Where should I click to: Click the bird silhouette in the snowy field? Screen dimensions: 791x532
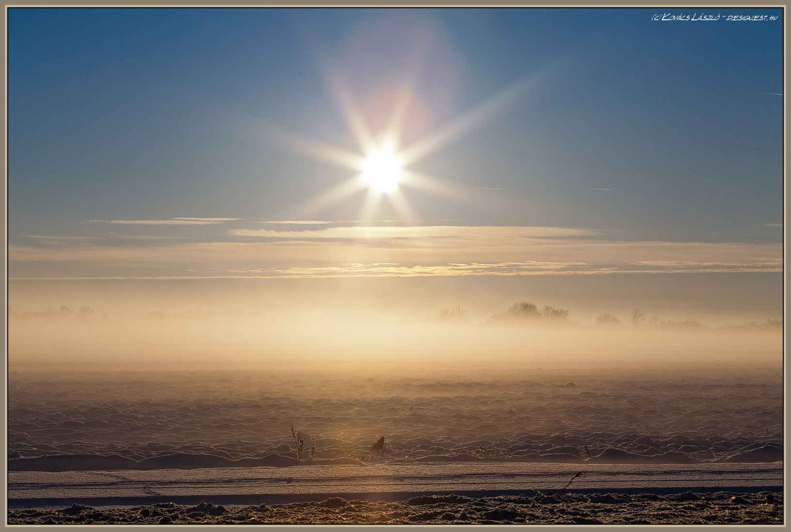click(379, 444)
